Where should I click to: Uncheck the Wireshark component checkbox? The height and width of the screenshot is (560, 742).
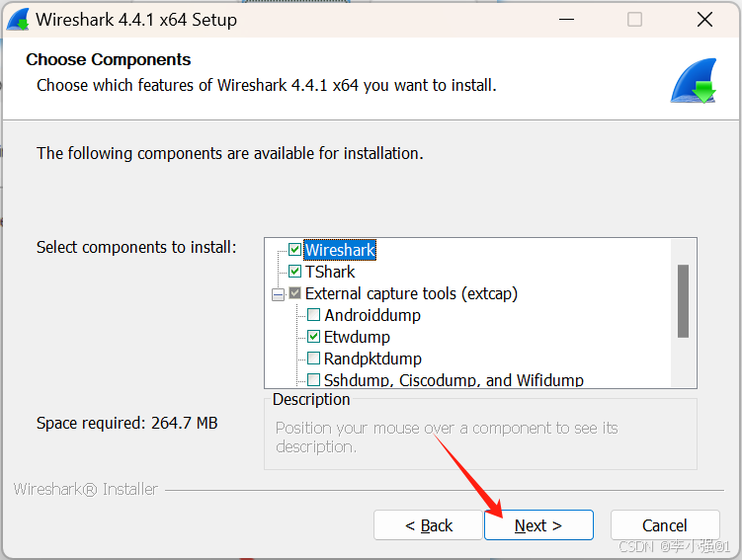pos(294,249)
